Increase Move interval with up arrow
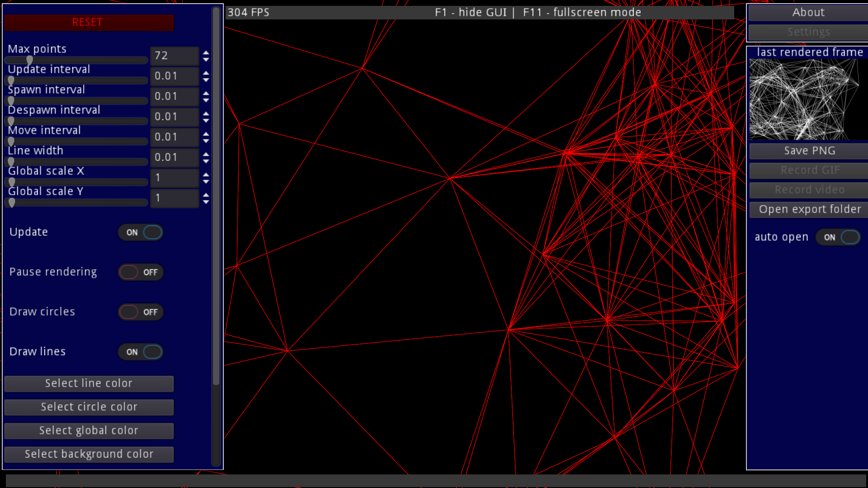The height and width of the screenshot is (488, 868). [x=206, y=134]
